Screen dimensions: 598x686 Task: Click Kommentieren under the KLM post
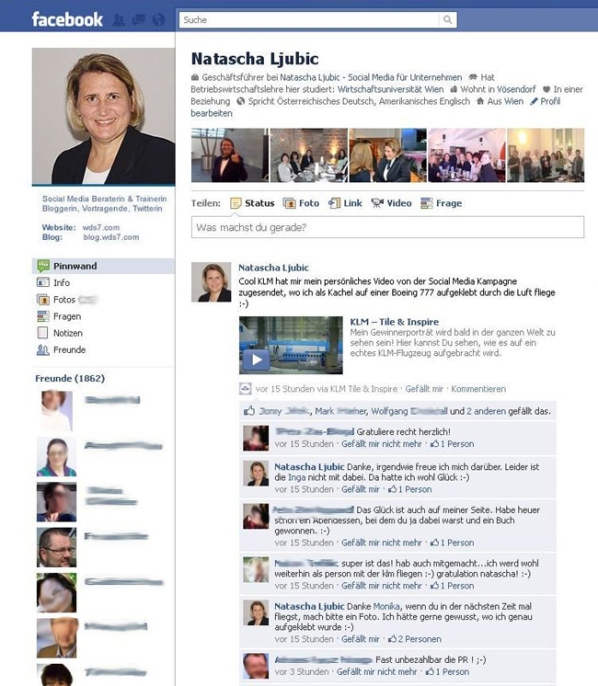pyautogui.click(x=478, y=389)
